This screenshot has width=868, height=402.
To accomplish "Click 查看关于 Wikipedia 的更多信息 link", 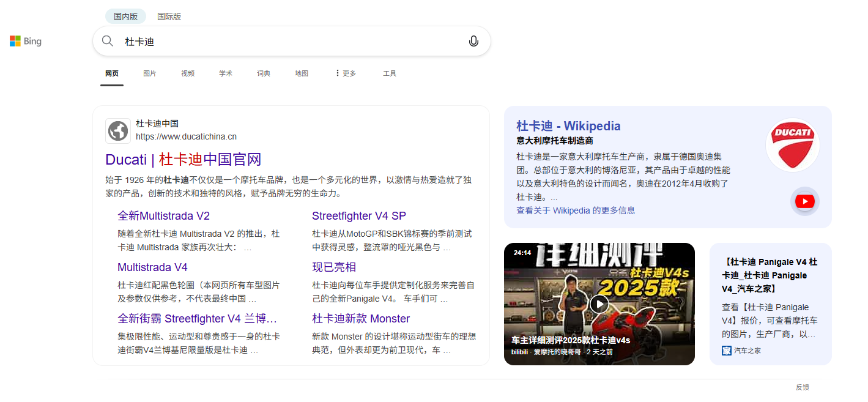I will click(575, 210).
